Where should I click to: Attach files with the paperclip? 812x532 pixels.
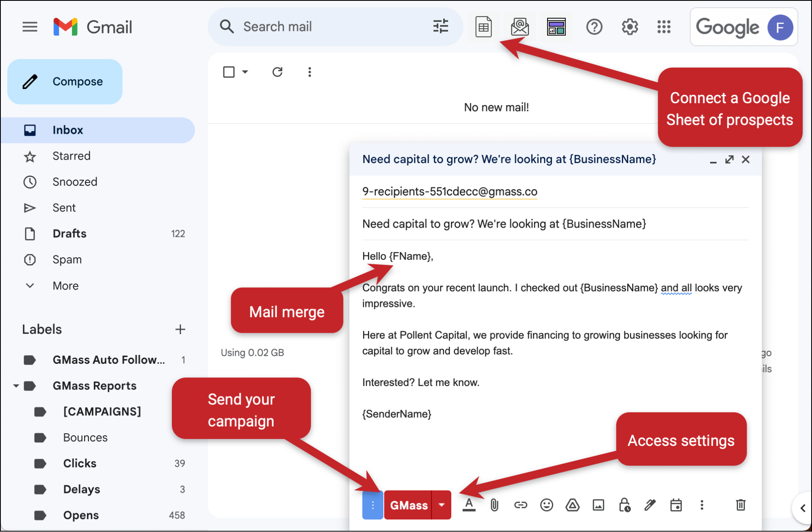point(494,505)
